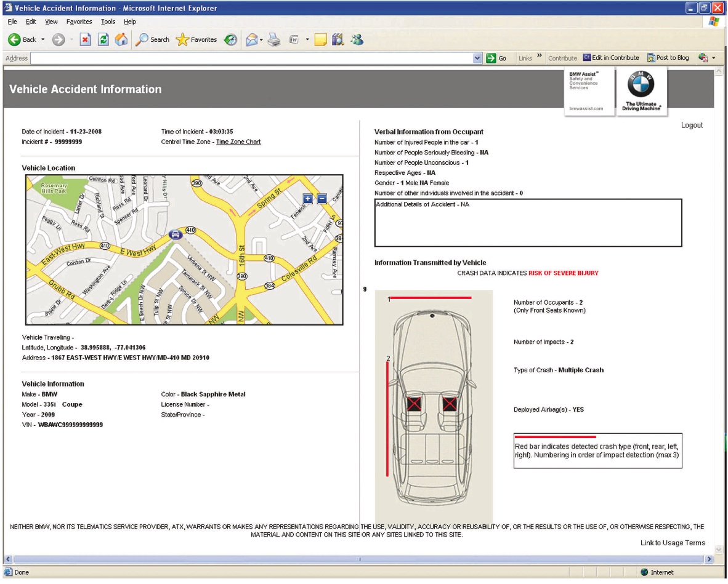Open Favorites star button
The width and height of the screenshot is (728, 584).
(x=196, y=40)
